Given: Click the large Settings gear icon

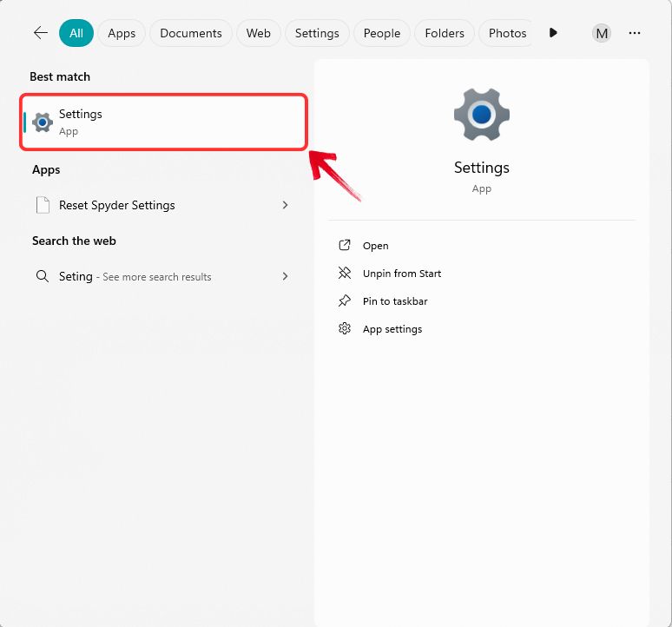Looking at the screenshot, I should pyautogui.click(x=482, y=115).
